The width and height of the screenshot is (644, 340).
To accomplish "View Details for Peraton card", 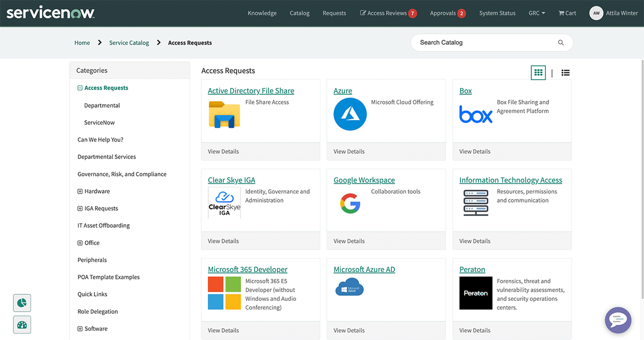I will click(x=474, y=331).
